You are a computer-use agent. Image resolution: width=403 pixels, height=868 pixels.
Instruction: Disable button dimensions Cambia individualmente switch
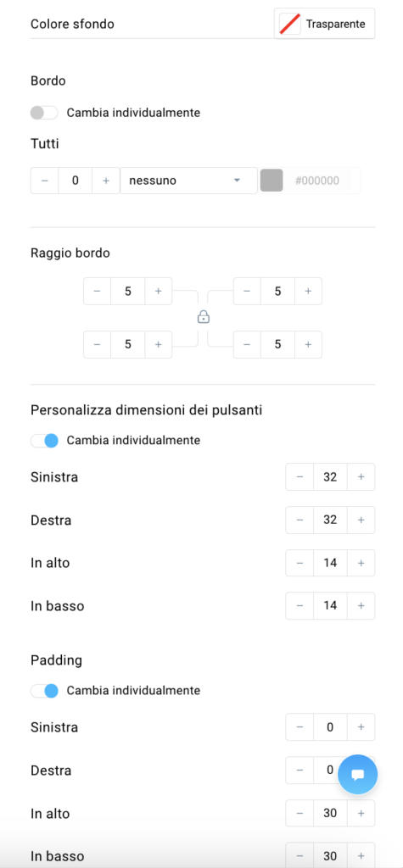44,441
